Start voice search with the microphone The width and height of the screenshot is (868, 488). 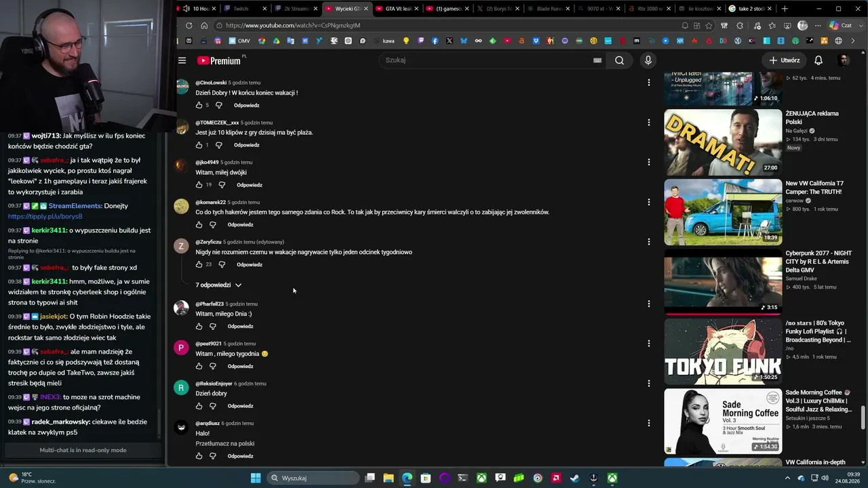point(648,60)
